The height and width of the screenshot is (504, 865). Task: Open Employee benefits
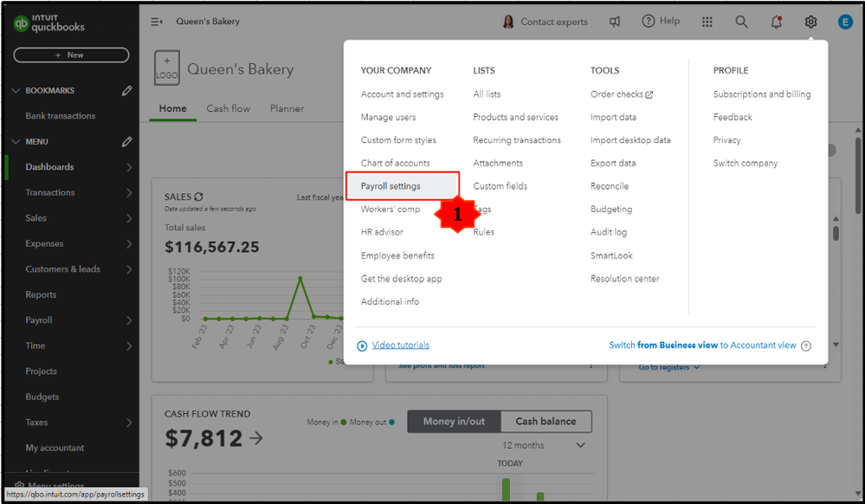pos(397,255)
